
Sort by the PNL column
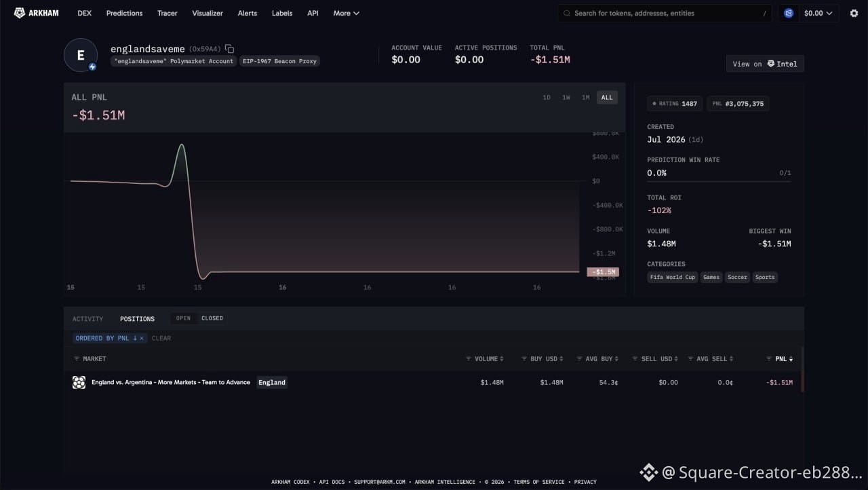(x=784, y=358)
